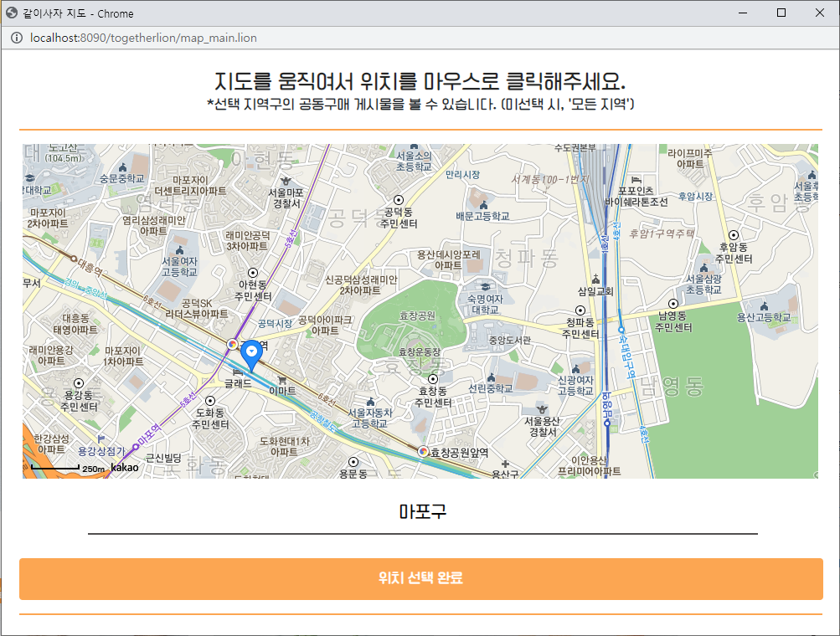The height and width of the screenshot is (636, 840).
Task: Click the 이마트 shopping cart icon
Action: click(x=281, y=380)
